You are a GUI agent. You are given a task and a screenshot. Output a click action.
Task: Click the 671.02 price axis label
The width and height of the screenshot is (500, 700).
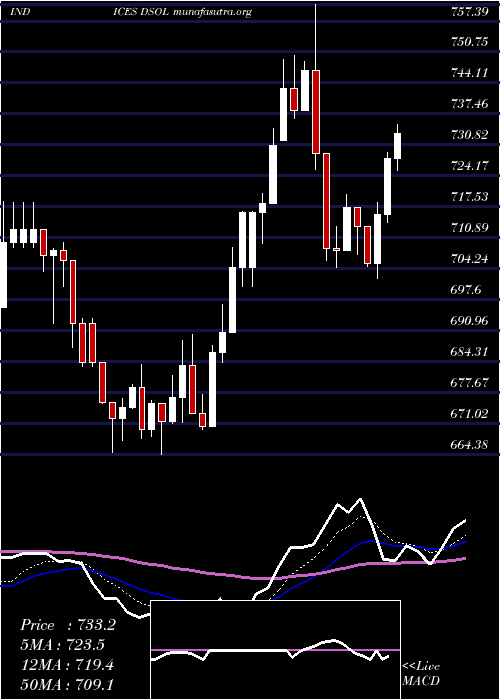(469, 414)
